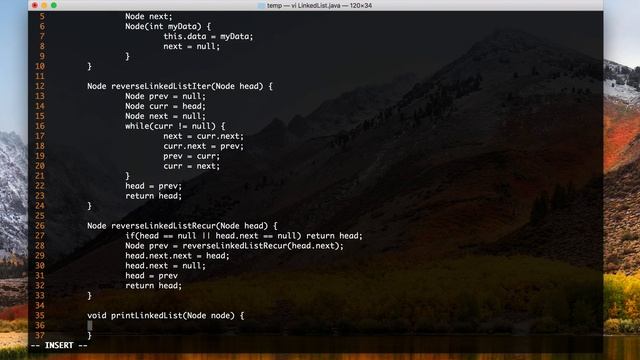Viewport: 640px width, 360px height.
Task: Click the closing brace on line 24
Action: point(89,206)
